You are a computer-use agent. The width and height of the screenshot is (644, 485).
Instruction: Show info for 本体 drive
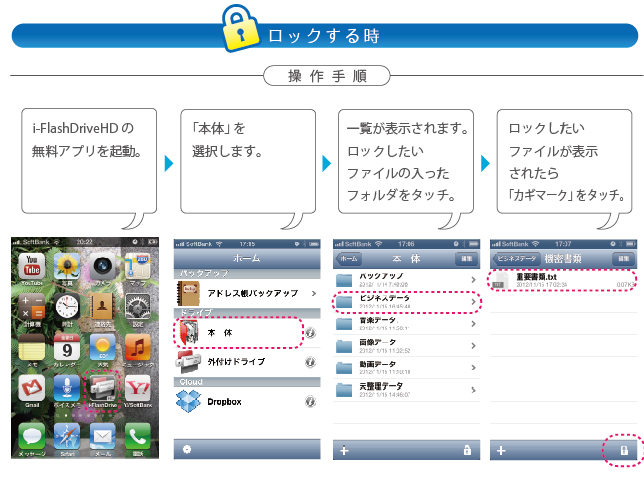pyautogui.click(x=310, y=333)
